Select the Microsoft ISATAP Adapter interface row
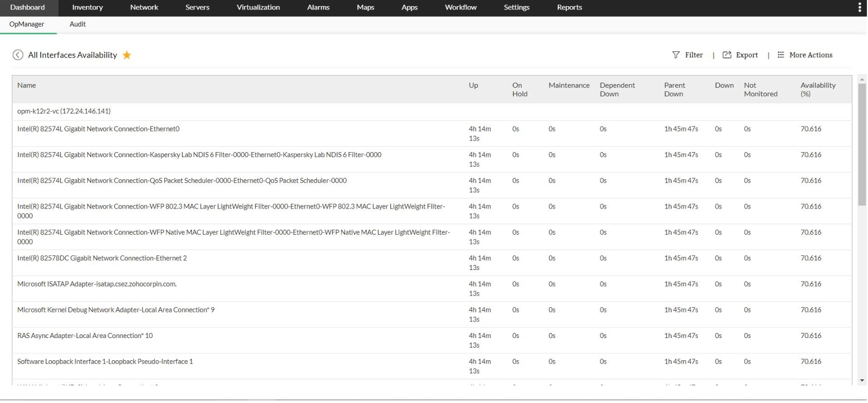 [x=97, y=284]
